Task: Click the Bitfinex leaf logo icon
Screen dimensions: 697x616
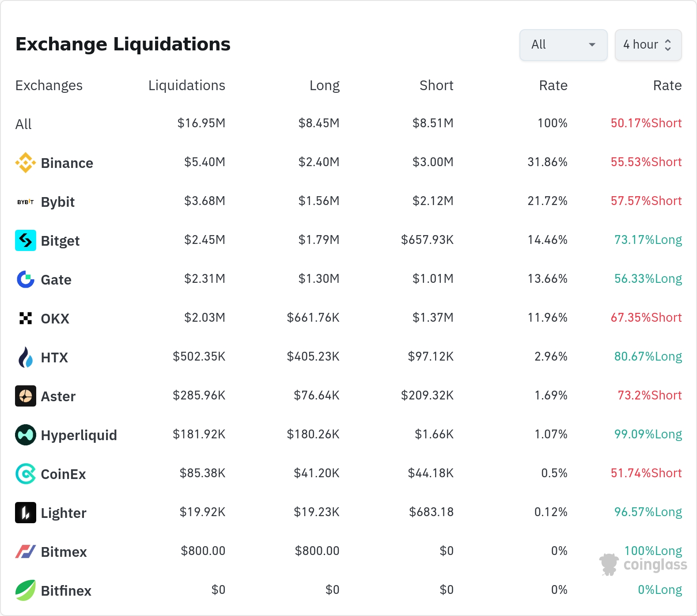Action: coord(26,590)
